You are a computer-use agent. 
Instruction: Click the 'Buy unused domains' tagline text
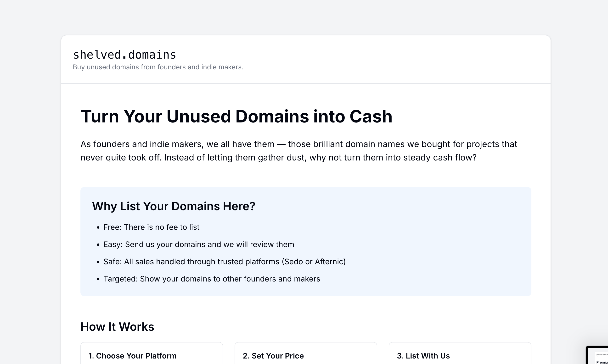click(x=158, y=67)
